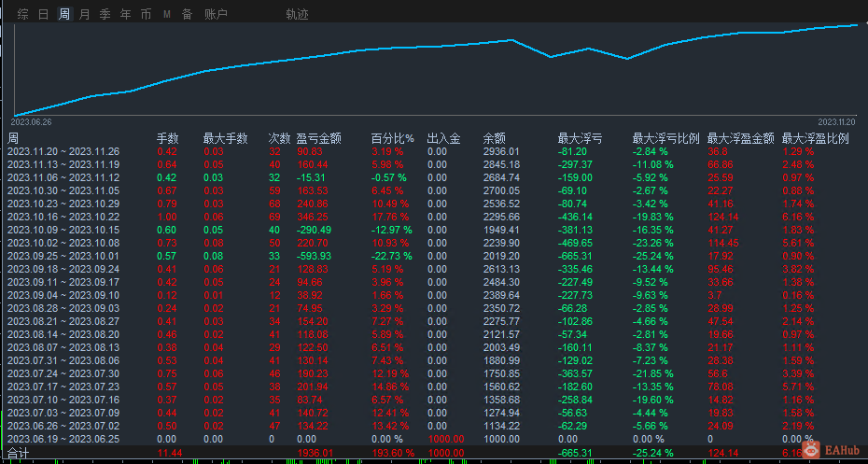Click the total profit 1936.01

pos(315,454)
